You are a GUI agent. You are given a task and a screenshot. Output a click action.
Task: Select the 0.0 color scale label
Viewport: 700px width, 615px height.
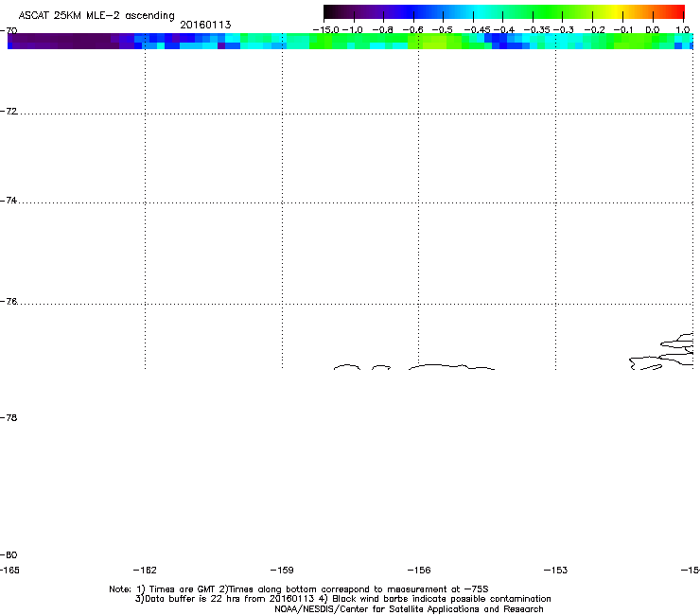(653, 30)
